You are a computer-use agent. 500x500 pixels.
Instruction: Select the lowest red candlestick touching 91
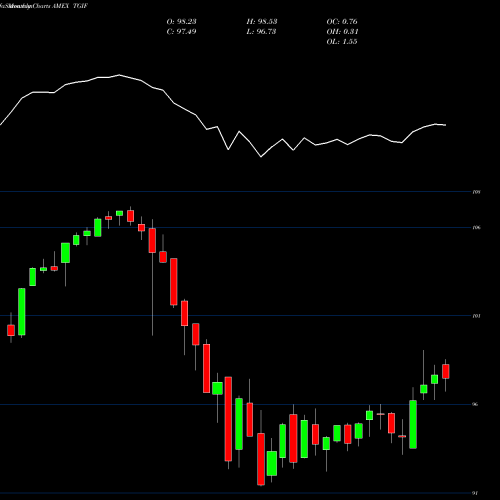pos(261,459)
